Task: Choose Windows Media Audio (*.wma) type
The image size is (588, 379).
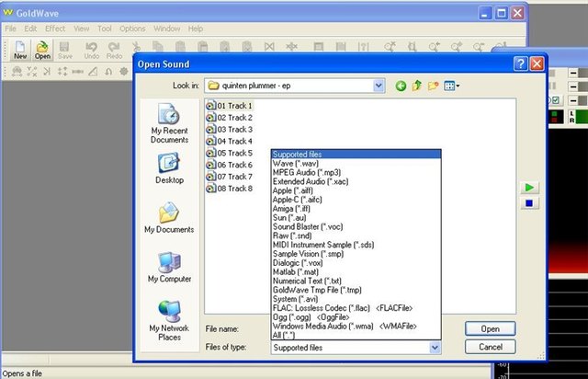Action: [x=356, y=326]
